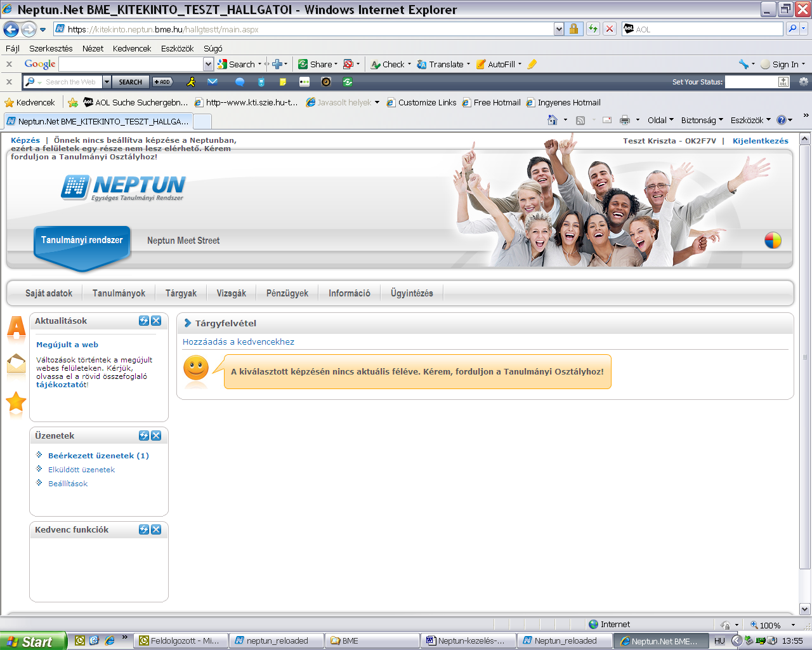The image size is (812, 650).
Task: Click the tájékoztatót link in news
Action: [x=61, y=385]
